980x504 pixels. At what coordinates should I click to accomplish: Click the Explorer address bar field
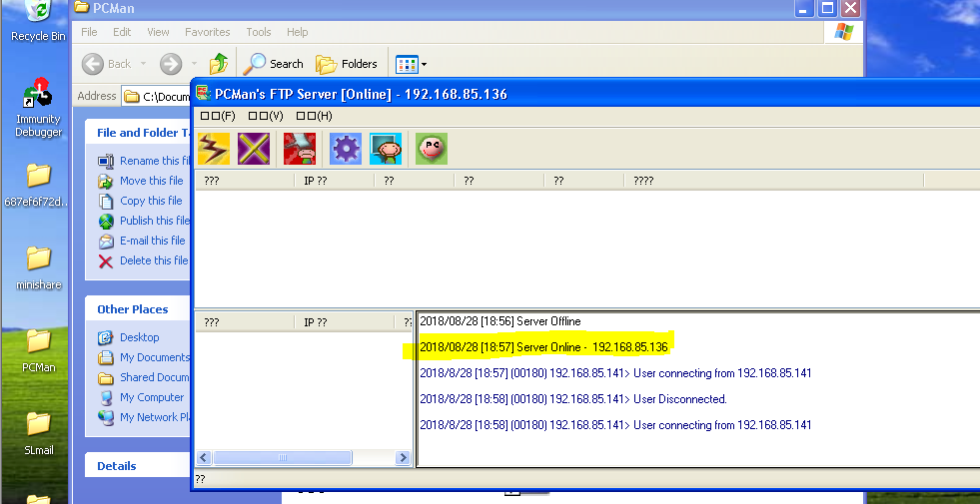[156, 96]
